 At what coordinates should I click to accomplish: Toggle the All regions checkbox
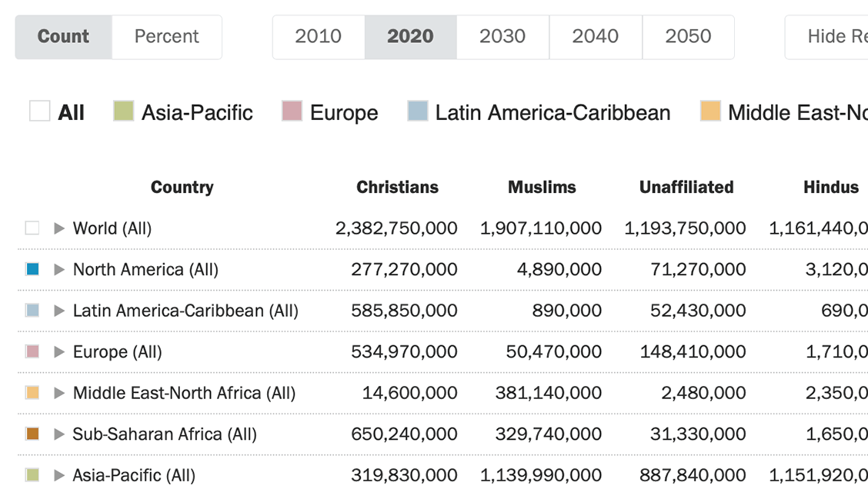click(40, 111)
